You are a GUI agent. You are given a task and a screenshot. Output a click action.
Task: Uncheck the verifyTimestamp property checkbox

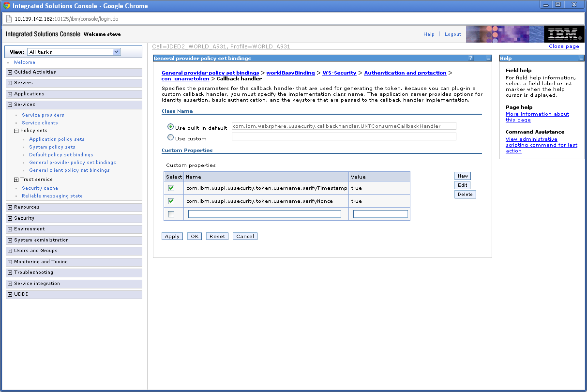tap(171, 188)
